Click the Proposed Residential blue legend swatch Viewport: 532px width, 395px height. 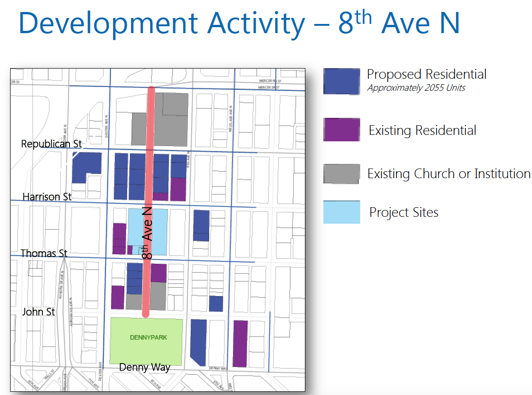(341, 81)
